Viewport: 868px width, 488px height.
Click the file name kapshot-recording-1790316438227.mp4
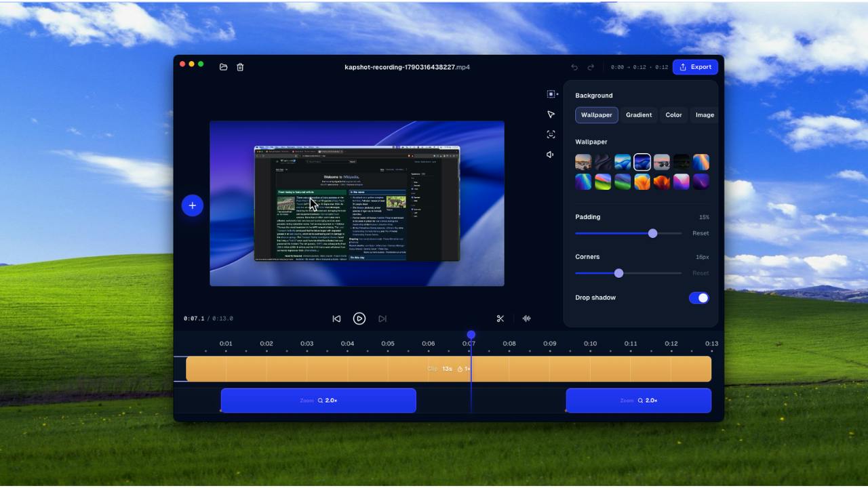coord(407,67)
